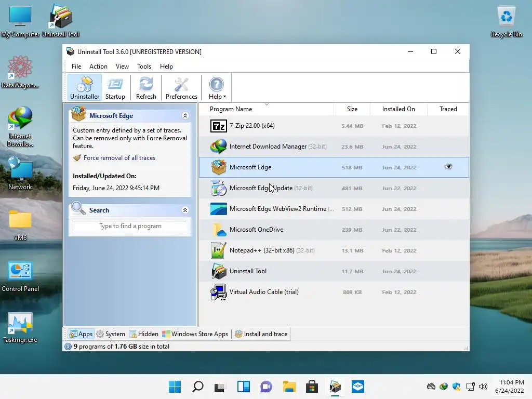Click the info icon in status bar
532x399 pixels.
68,347
